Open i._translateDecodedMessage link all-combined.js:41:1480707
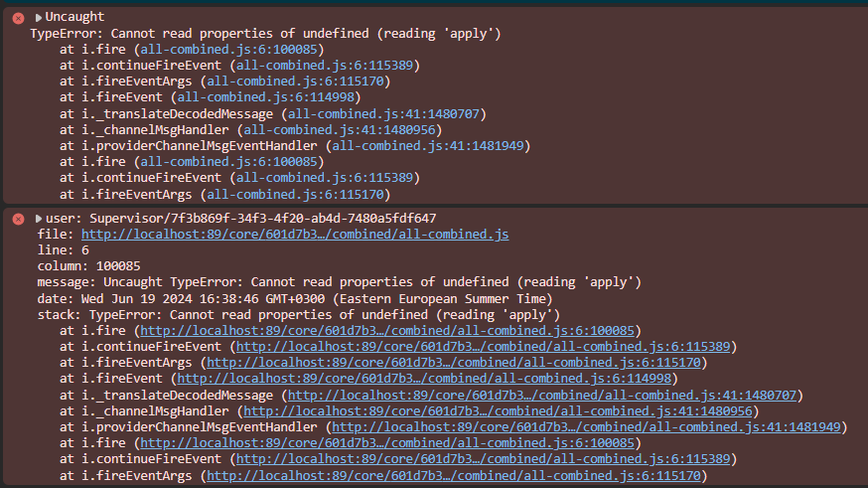This screenshot has width=868, height=488. coord(383,114)
